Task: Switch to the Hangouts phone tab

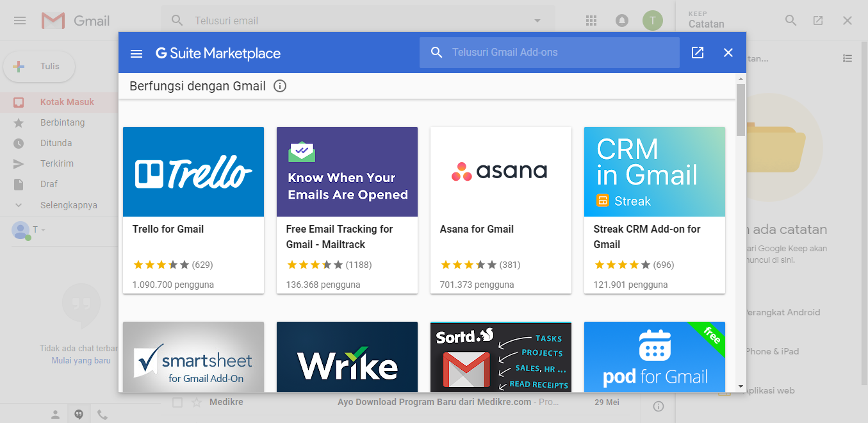Action: pos(102,415)
